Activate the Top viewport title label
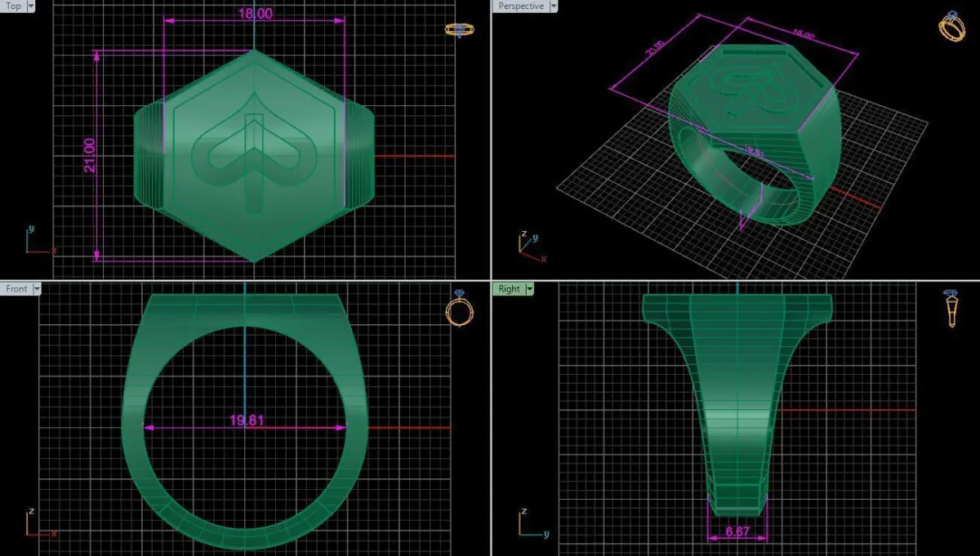The height and width of the screenshot is (556, 980). coord(14,6)
